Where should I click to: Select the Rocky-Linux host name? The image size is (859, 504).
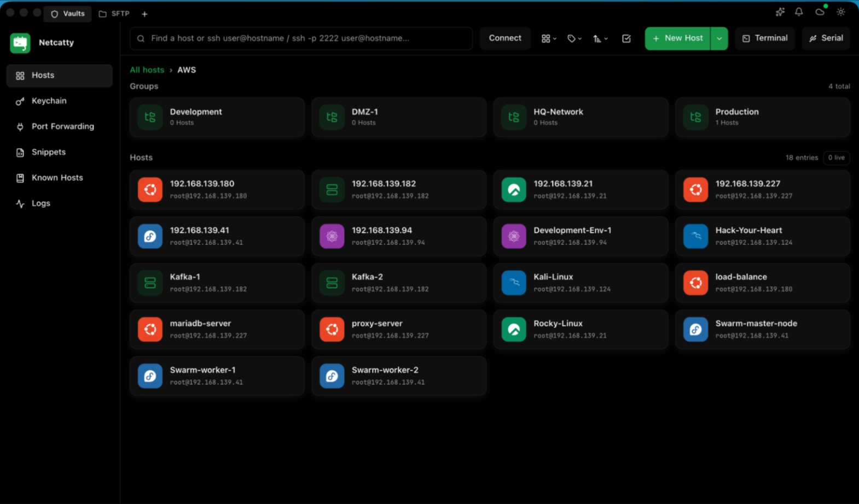coord(558,324)
